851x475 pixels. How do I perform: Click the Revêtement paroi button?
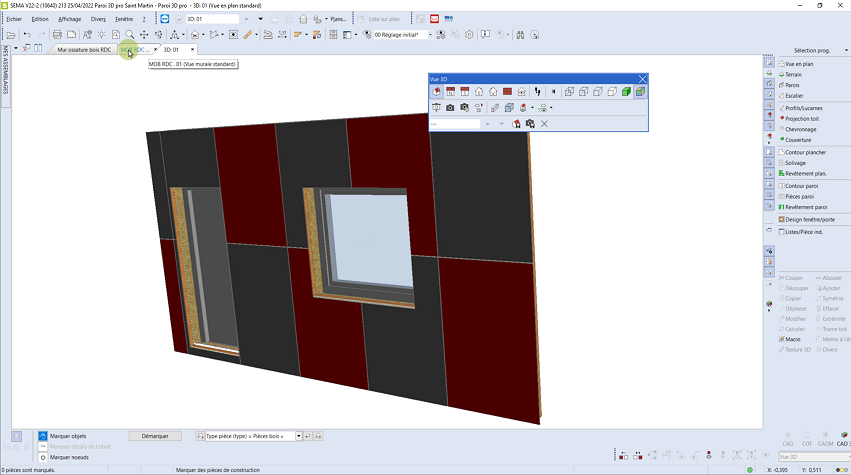805,207
